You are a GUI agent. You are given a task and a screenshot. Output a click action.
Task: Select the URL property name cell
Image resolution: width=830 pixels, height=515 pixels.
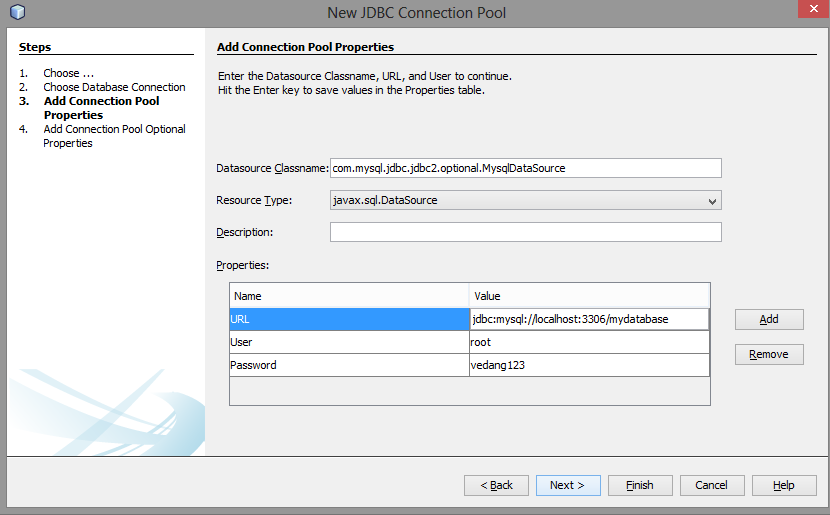coord(348,319)
